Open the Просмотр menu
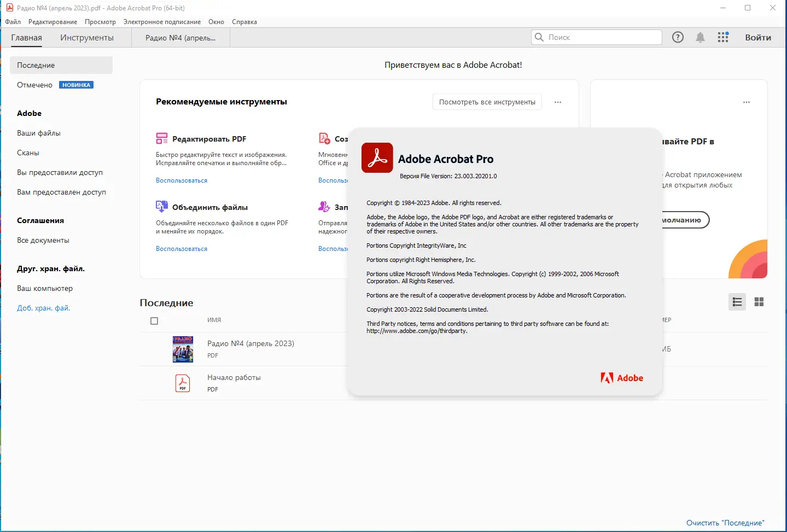Screen dimensions: 787x532 coord(100,22)
